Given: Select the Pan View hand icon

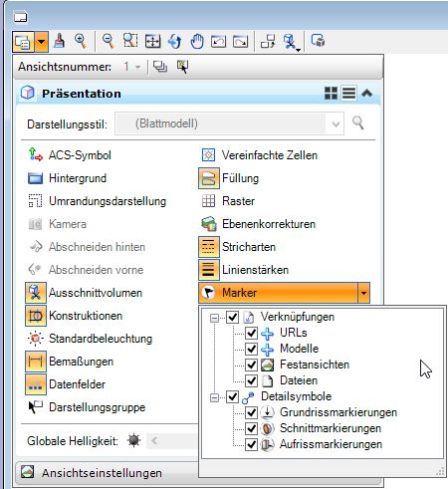Looking at the screenshot, I should click(x=197, y=42).
